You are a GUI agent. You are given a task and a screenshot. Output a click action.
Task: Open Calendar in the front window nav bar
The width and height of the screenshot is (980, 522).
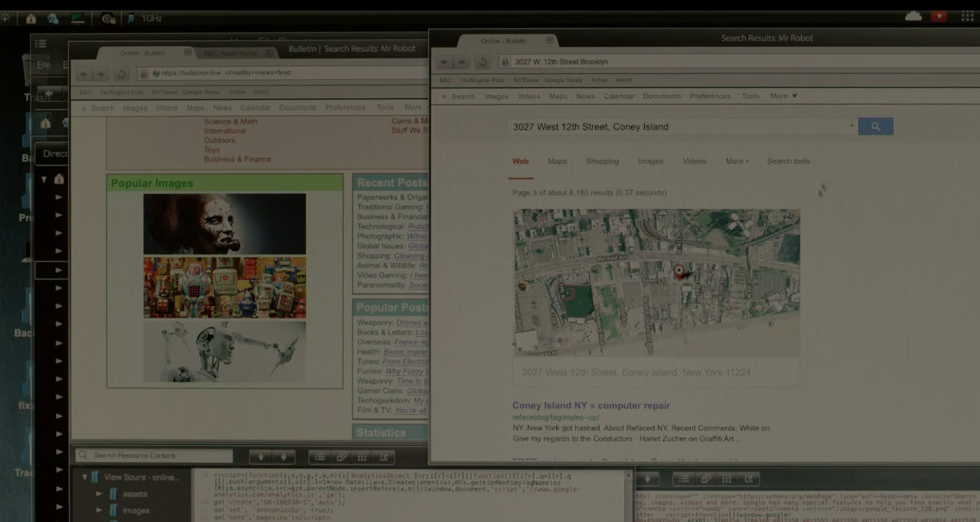click(618, 96)
